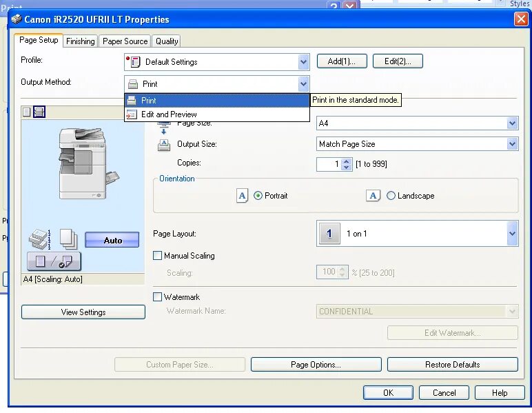
Task: Click the printer icon in title bar
Action: coord(17,19)
